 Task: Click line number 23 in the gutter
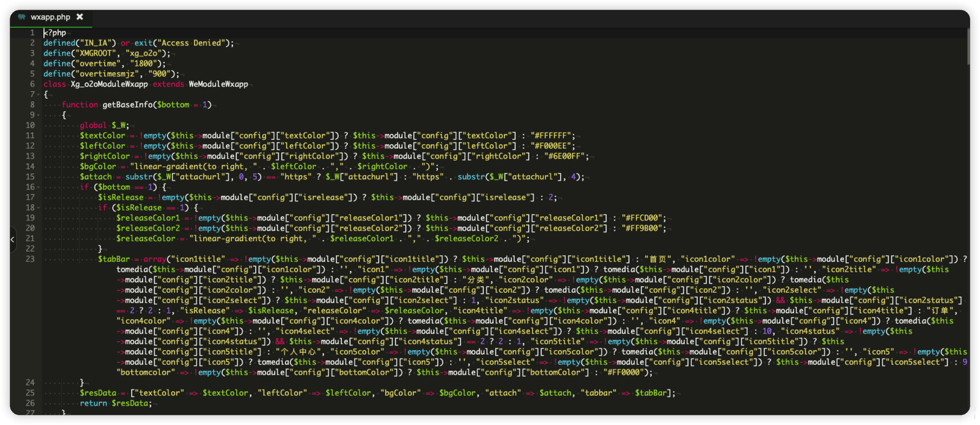tap(30, 259)
